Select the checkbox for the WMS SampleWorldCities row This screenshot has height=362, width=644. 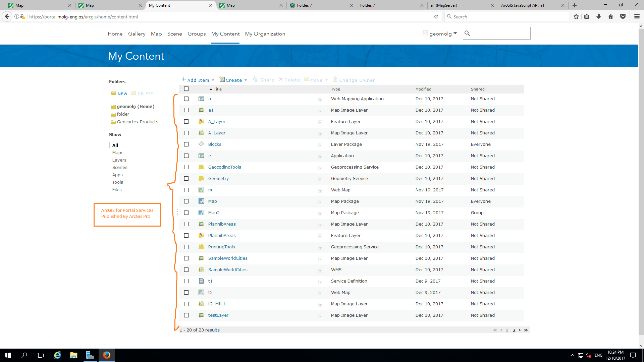point(186,270)
